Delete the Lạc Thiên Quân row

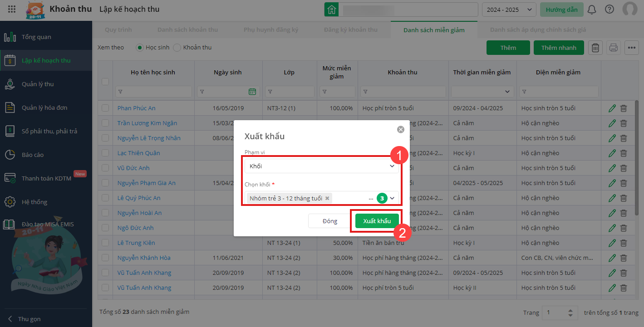point(624,153)
